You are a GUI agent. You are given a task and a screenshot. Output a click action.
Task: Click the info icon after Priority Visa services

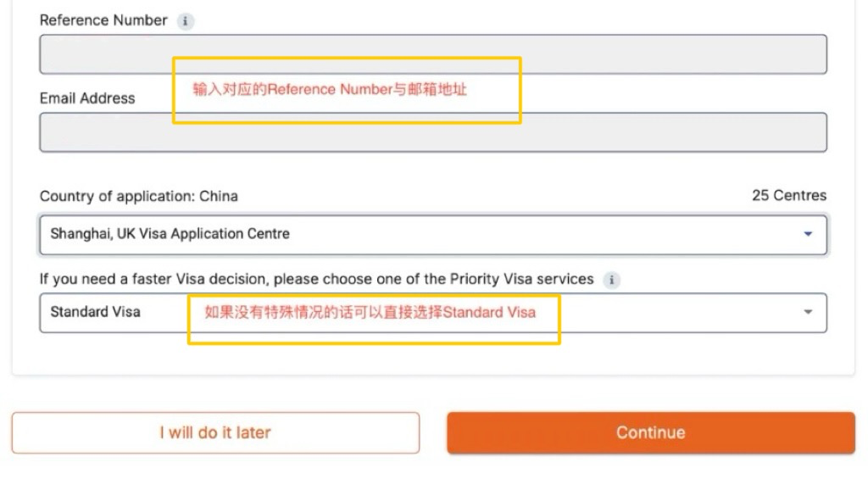(612, 280)
